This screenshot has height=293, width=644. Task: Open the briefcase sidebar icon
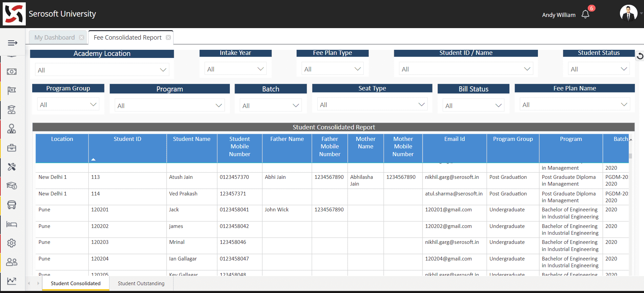pos(12,148)
